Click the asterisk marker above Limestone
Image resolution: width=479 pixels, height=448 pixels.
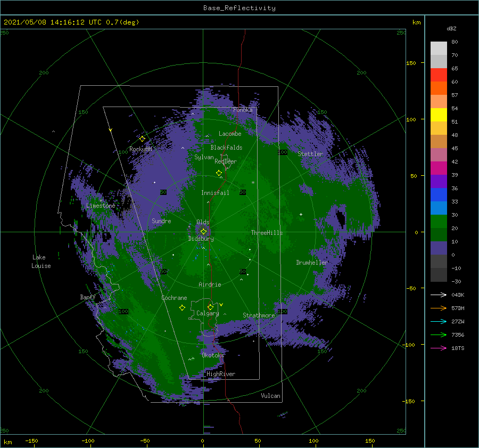[x=101, y=201]
